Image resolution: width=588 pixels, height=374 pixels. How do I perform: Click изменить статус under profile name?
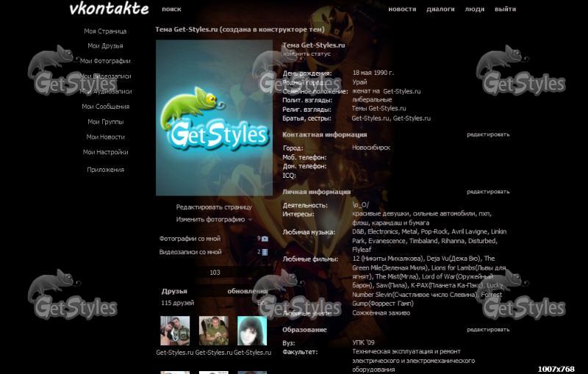306,54
